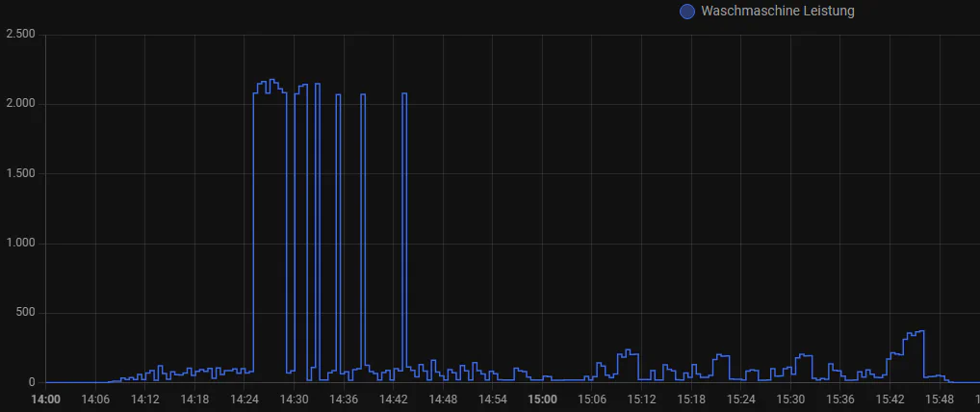Click the 15:00 time axis label
This screenshot has height=412, width=980.
542,399
